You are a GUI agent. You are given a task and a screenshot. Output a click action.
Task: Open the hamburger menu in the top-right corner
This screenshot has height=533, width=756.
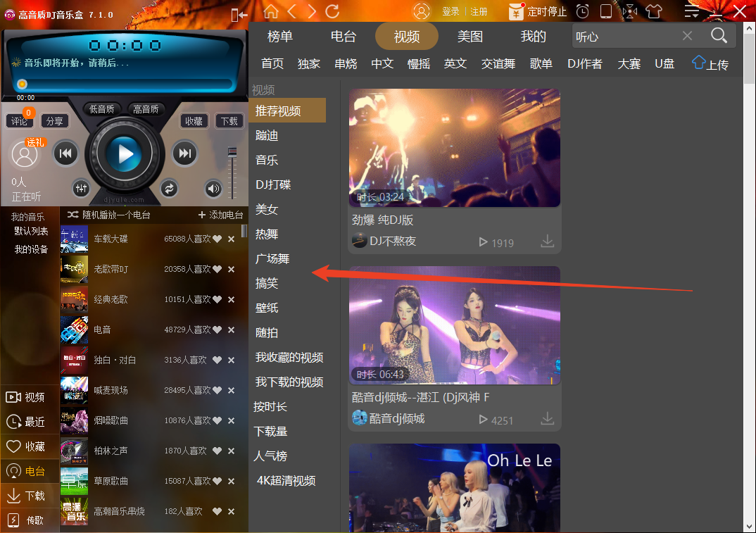pos(691,11)
